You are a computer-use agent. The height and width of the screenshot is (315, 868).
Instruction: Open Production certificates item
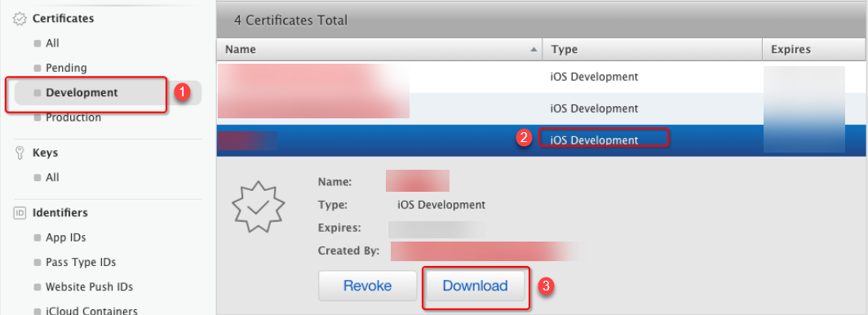point(73,118)
